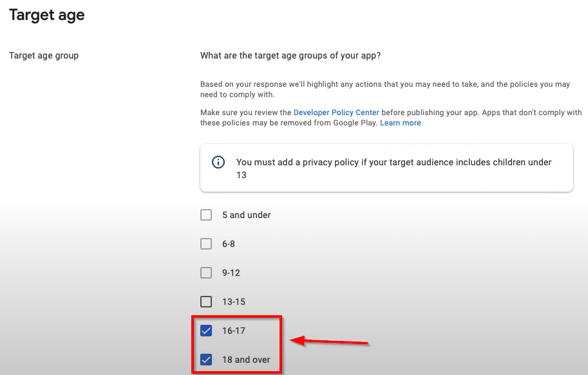Follow the Learn more link
The width and height of the screenshot is (588, 375).
(401, 123)
